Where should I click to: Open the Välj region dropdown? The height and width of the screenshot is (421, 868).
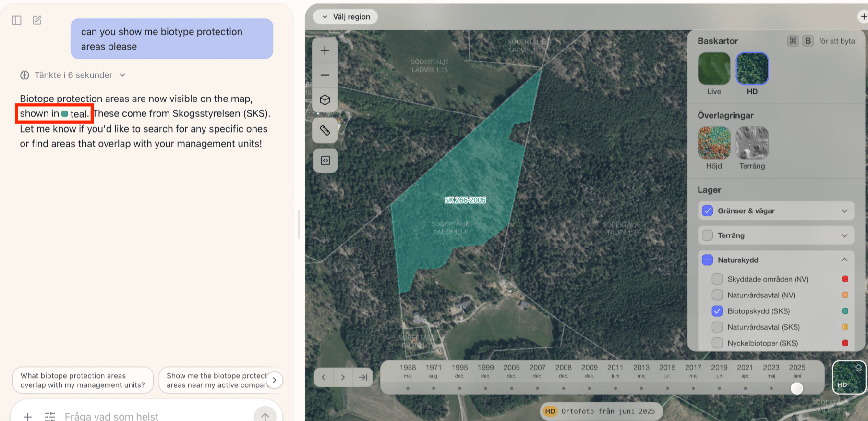[x=346, y=17]
